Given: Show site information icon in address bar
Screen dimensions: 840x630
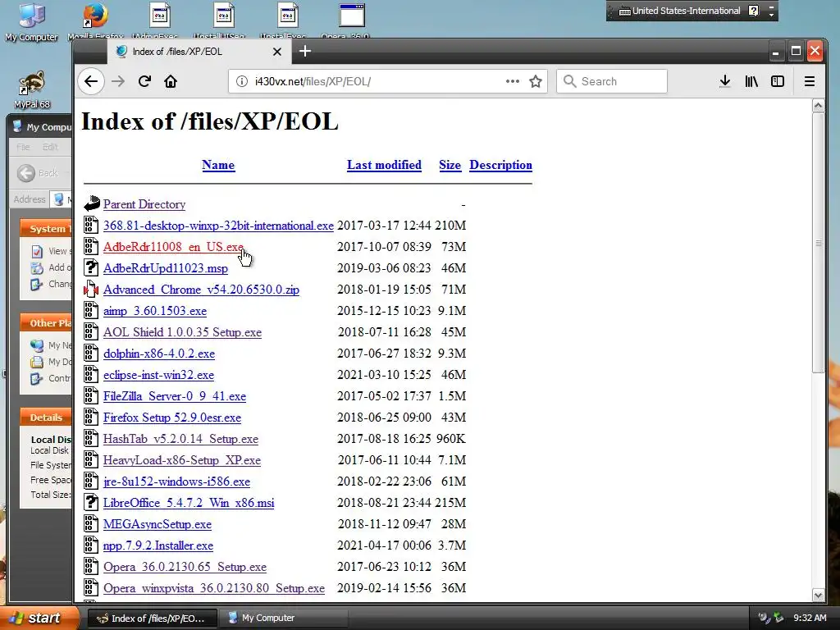Looking at the screenshot, I should click(242, 81).
